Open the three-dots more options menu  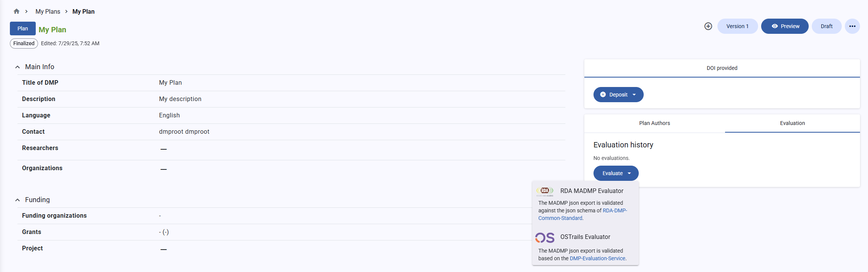pyautogui.click(x=852, y=26)
